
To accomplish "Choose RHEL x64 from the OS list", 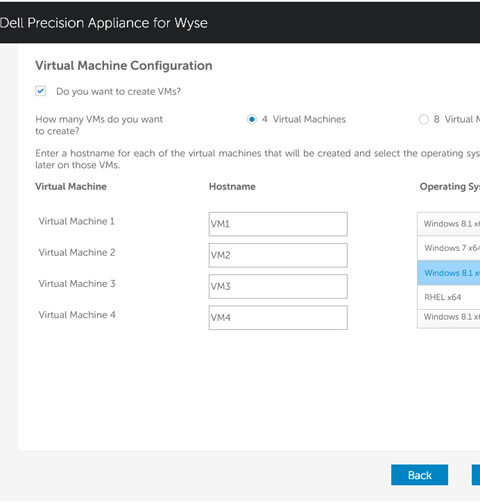I will [449, 297].
